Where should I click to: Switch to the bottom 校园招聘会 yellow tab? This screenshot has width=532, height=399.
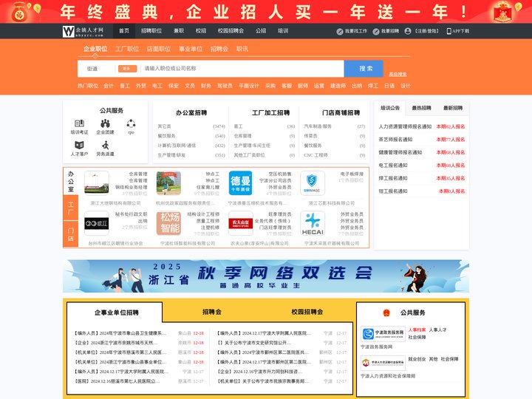pyautogui.click(x=307, y=312)
